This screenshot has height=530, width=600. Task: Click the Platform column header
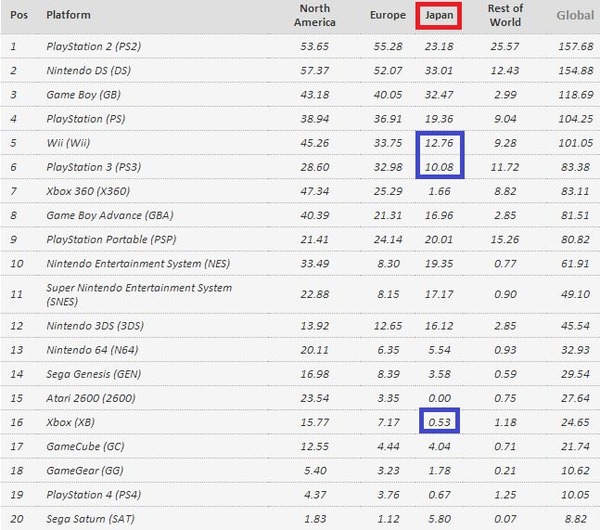point(68,15)
